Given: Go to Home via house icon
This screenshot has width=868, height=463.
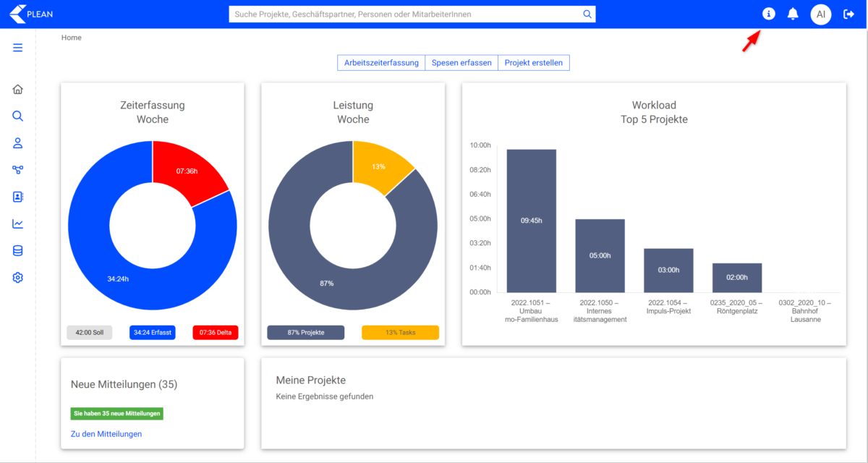Looking at the screenshot, I should [18, 90].
